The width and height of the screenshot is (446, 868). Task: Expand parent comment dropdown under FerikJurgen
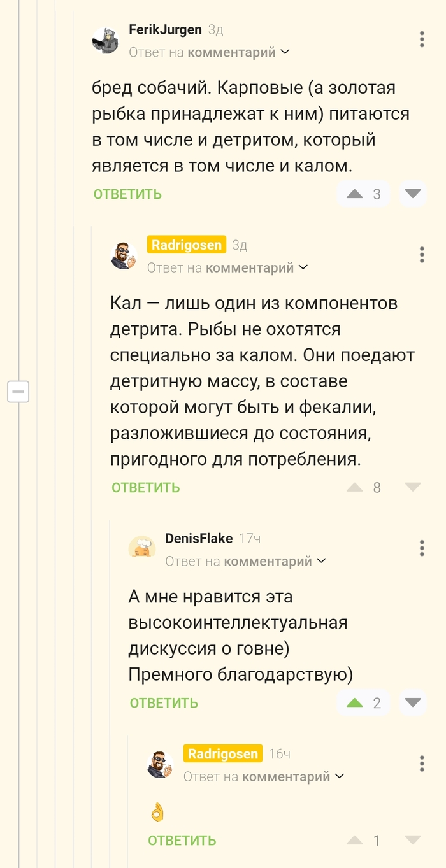[x=285, y=52]
